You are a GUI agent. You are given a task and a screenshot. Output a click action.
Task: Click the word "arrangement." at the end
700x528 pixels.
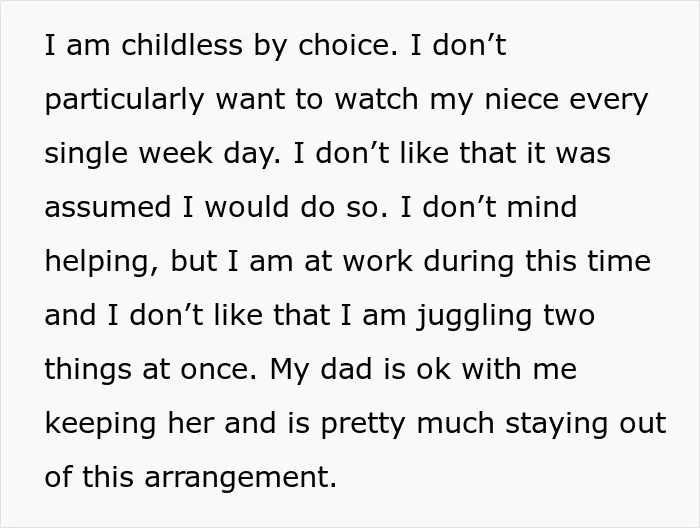point(240,478)
